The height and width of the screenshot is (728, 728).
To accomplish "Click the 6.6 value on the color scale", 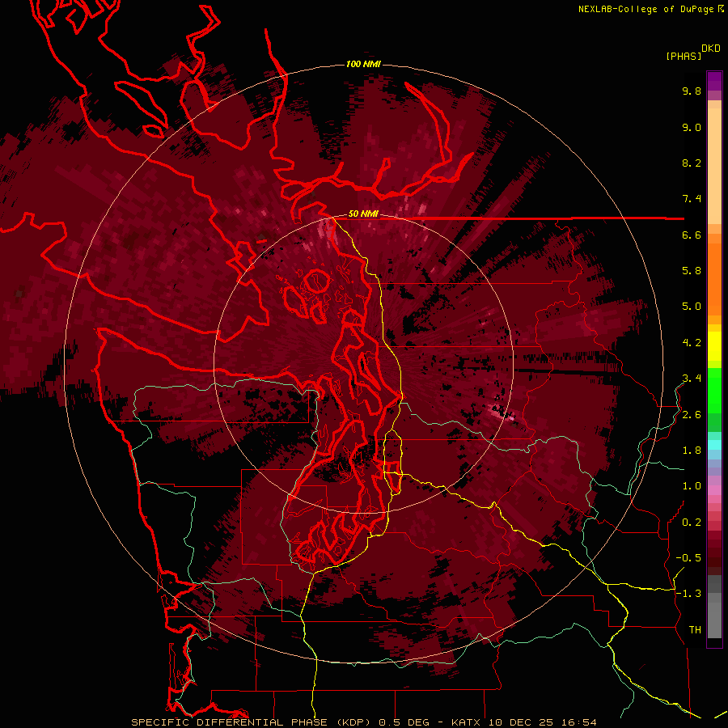I will (x=692, y=235).
